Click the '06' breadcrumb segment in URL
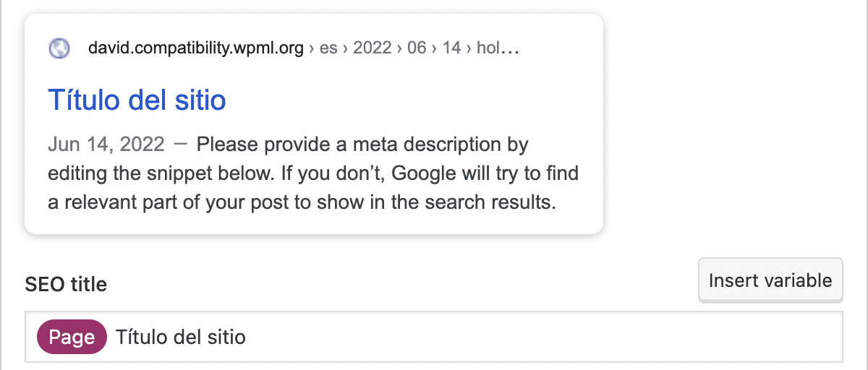868x370 pixels. tap(417, 49)
